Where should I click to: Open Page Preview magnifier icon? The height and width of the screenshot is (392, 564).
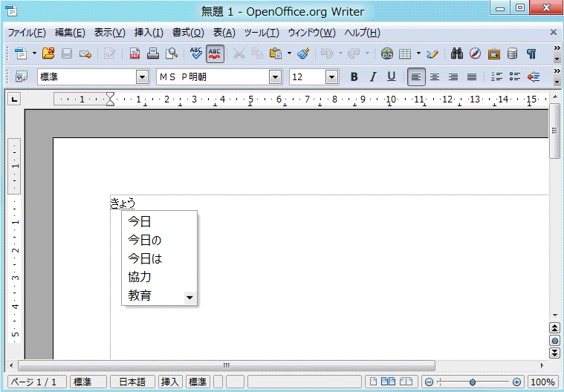point(172,54)
